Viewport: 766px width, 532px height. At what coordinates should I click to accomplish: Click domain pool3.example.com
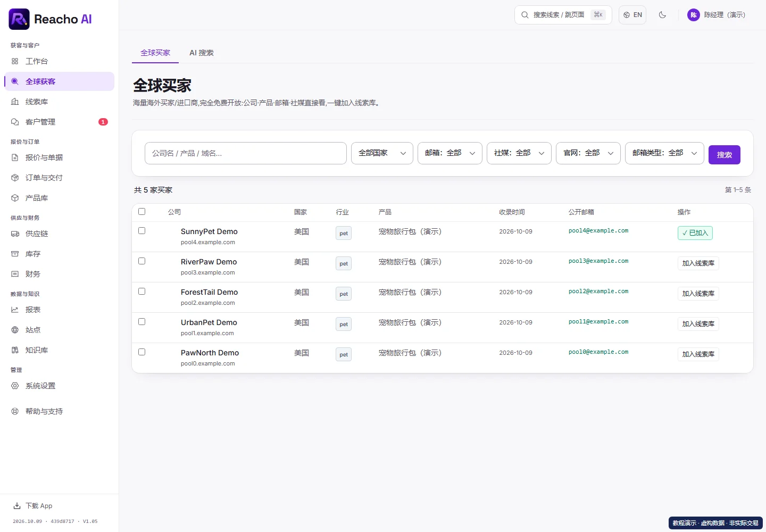208,272
